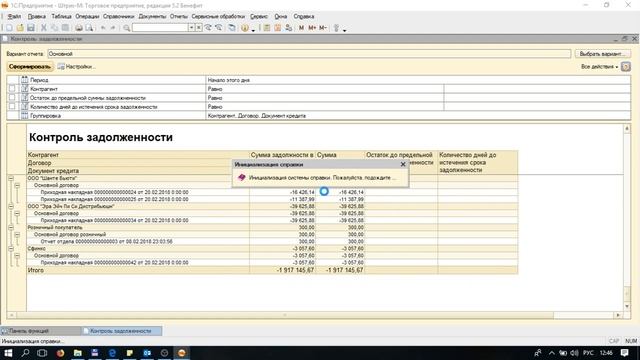Toggle the Контрагент filter checkbox
The height and width of the screenshot is (360, 640).
tap(12, 89)
